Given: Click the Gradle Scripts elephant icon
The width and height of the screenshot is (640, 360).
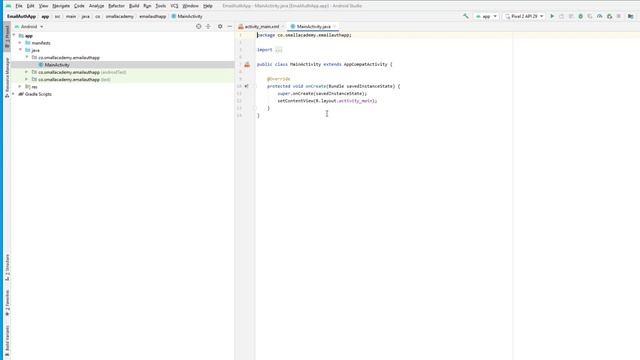Looking at the screenshot, I should tap(21, 94).
